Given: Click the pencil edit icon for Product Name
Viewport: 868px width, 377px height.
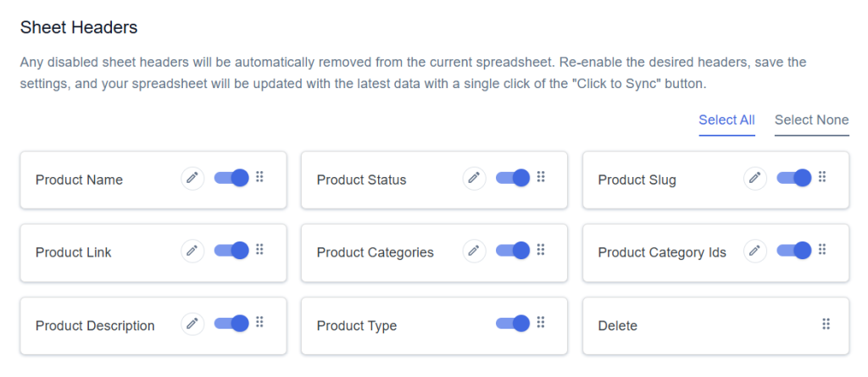Looking at the screenshot, I should point(192,178).
